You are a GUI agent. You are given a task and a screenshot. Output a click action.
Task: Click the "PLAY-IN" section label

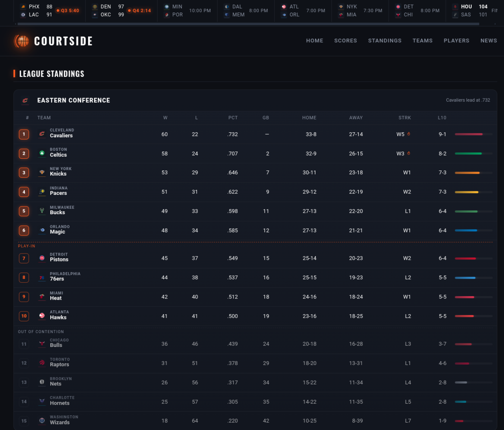(27, 246)
